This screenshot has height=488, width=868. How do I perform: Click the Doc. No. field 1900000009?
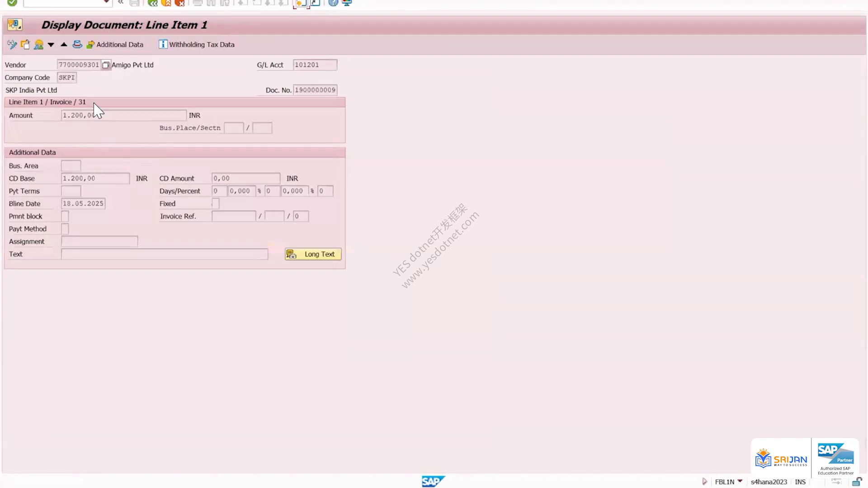(x=315, y=90)
